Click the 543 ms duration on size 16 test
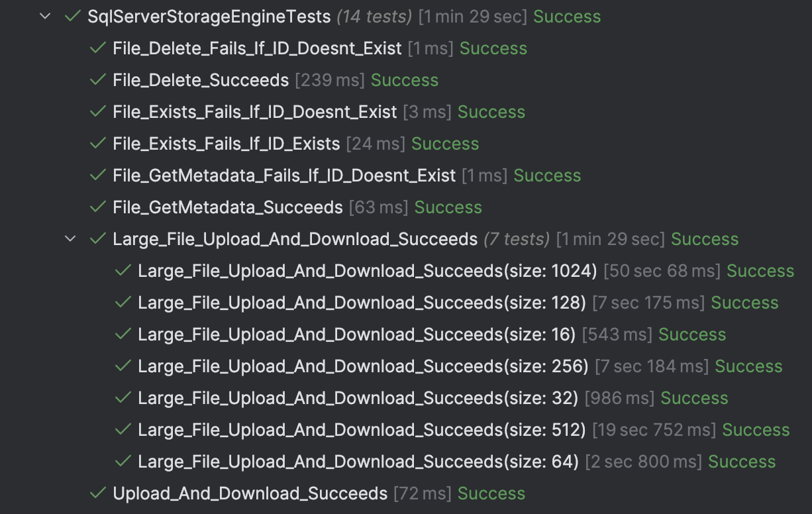 click(x=615, y=334)
